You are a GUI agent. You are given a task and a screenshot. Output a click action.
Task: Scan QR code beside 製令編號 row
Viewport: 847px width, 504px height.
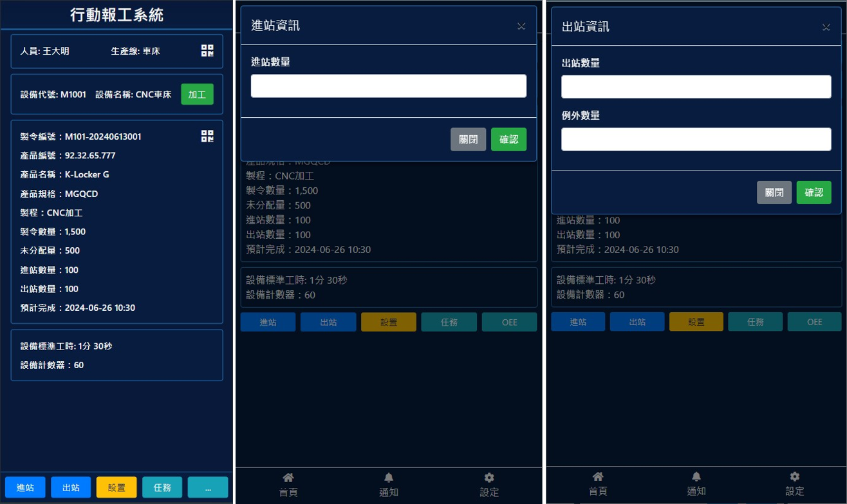point(207,136)
